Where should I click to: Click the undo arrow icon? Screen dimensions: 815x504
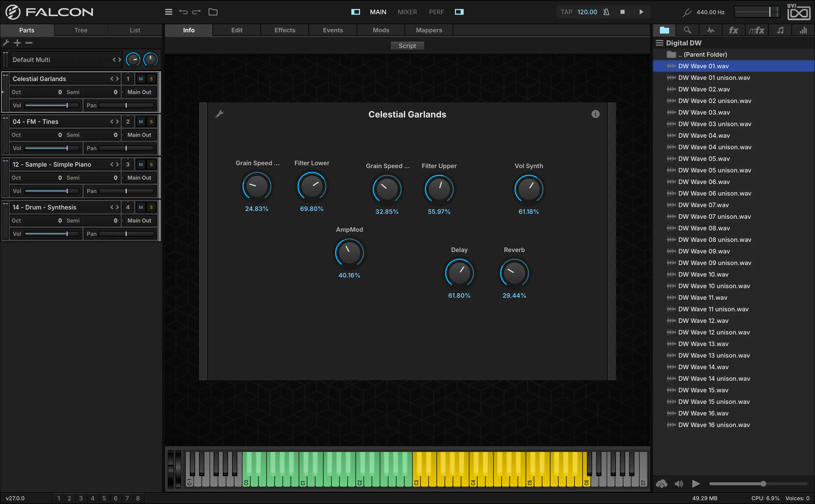[183, 12]
